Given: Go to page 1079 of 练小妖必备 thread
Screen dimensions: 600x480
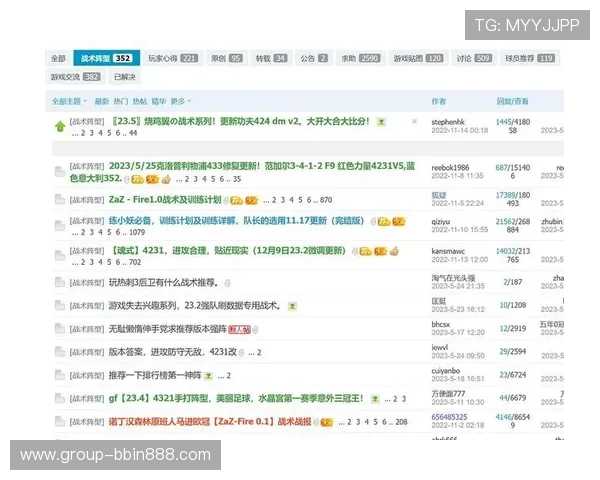Looking at the screenshot, I should point(137,232).
